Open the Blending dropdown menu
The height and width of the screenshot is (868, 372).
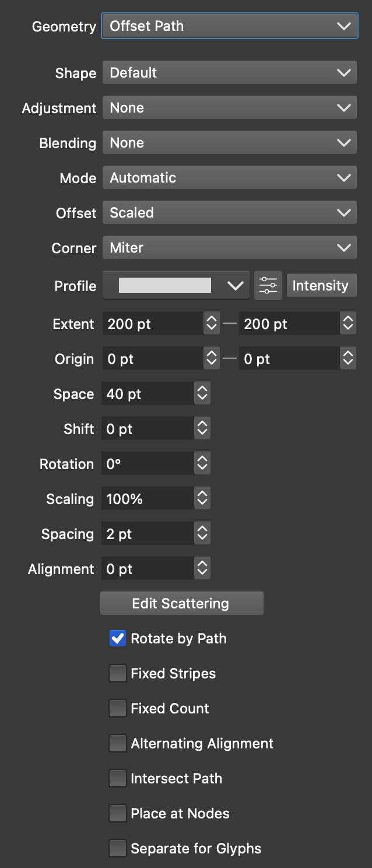click(229, 143)
